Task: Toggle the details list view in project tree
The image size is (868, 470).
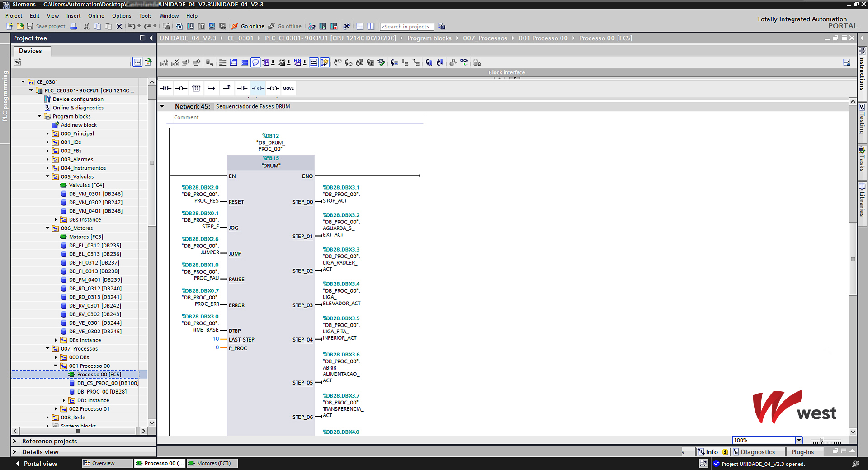Action: (x=137, y=62)
